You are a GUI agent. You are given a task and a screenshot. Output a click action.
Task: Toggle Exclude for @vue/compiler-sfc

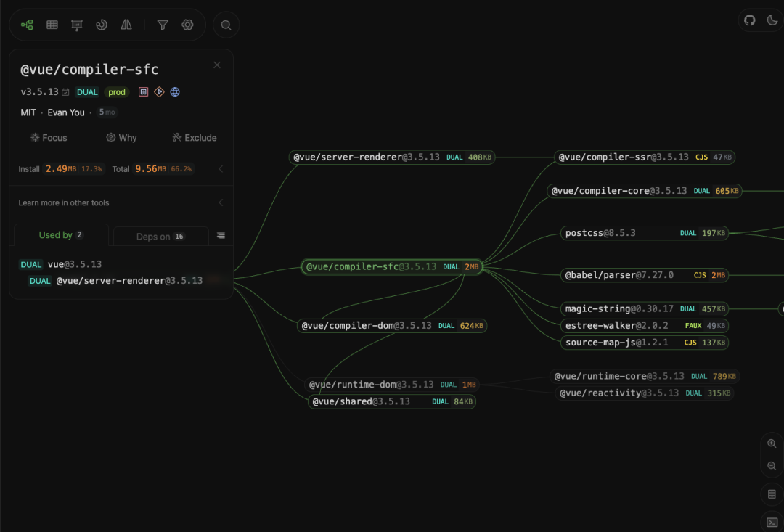(x=194, y=137)
